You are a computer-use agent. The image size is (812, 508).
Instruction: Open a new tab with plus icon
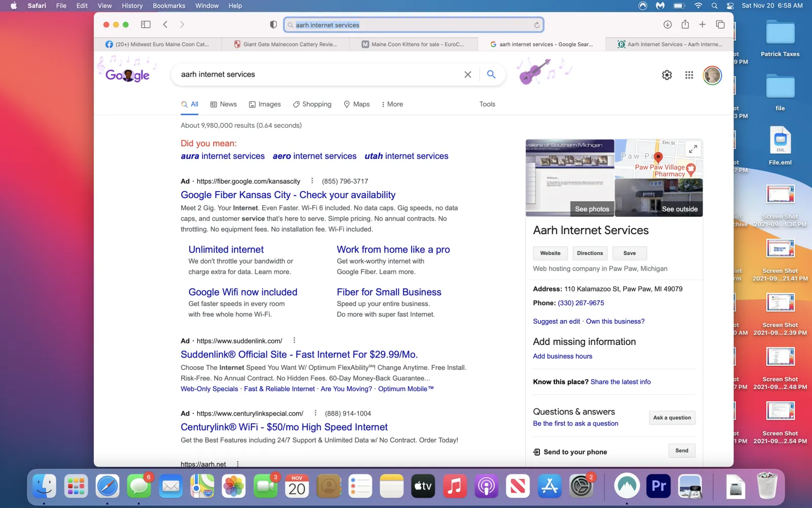[702, 24]
